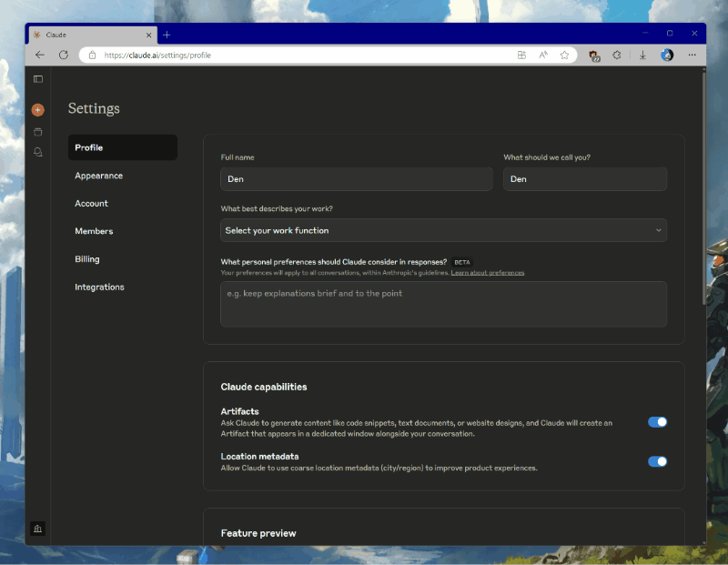
Task: Open the Account settings tab
Action: coord(92,203)
